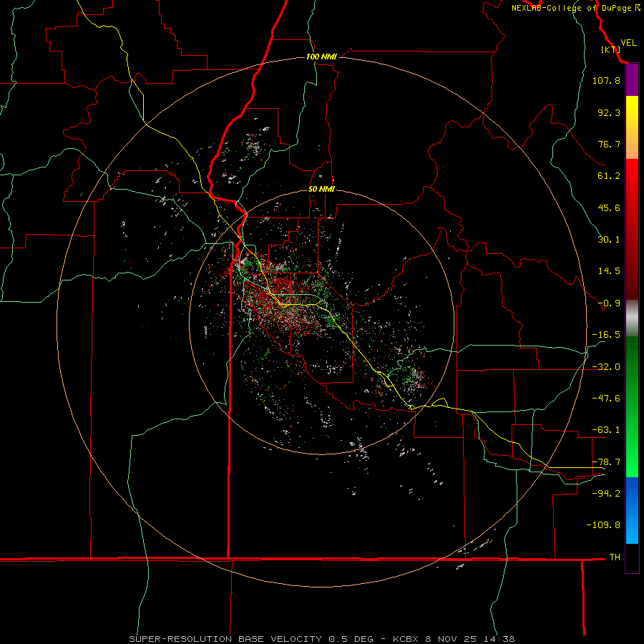Image resolution: width=644 pixels, height=644 pixels.
Task: Pick the bright red segment of color bar
Action: (x=632, y=229)
